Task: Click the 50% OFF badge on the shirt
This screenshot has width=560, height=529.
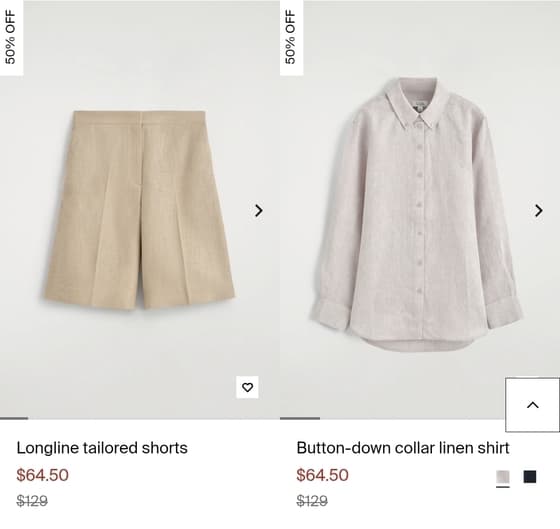Action: point(291,38)
